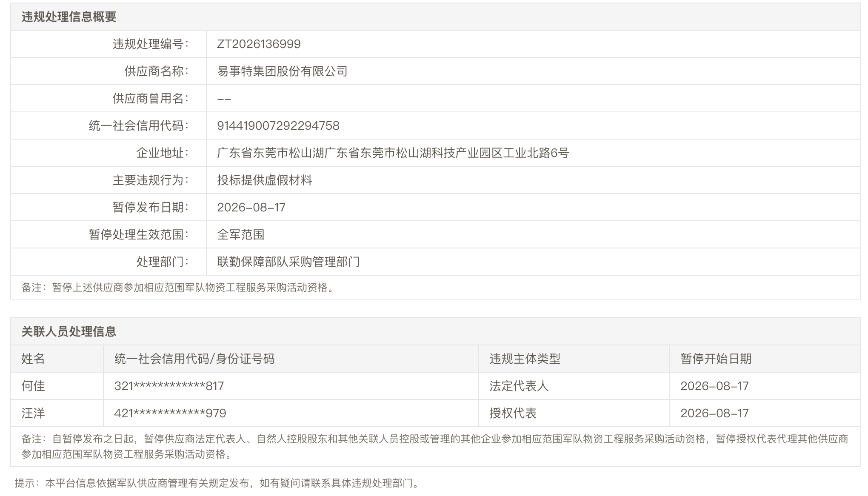The width and height of the screenshot is (868, 496).
Task: Click the violation number ZT2026136999
Action: coord(259,44)
